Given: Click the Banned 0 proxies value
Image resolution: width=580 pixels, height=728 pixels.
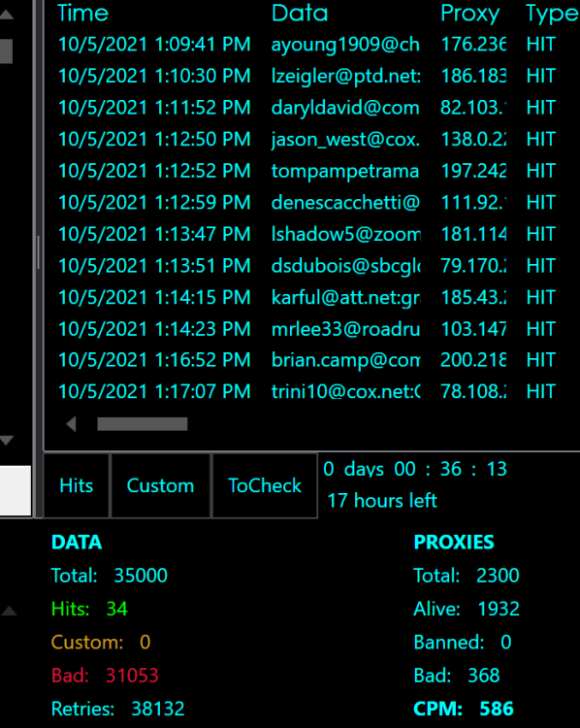Looking at the screenshot, I should point(505,643).
